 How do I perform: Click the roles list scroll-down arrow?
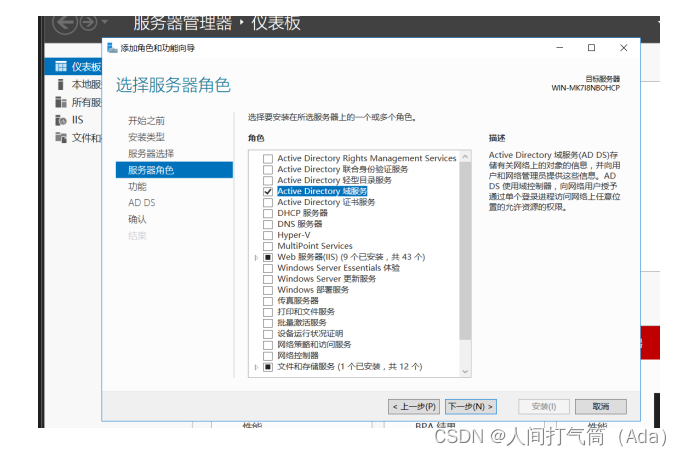click(465, 371)
